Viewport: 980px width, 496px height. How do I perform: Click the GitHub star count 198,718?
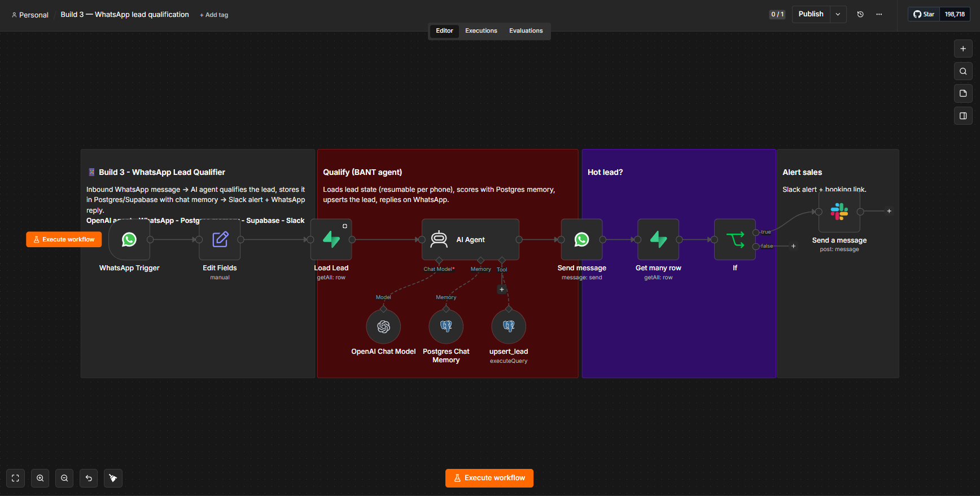tap(955, 14)
